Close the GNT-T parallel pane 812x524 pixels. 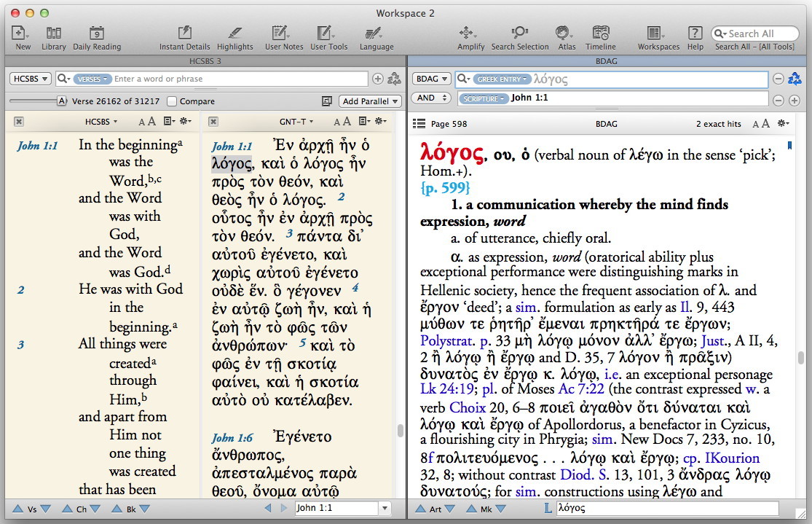click(213, 122)
